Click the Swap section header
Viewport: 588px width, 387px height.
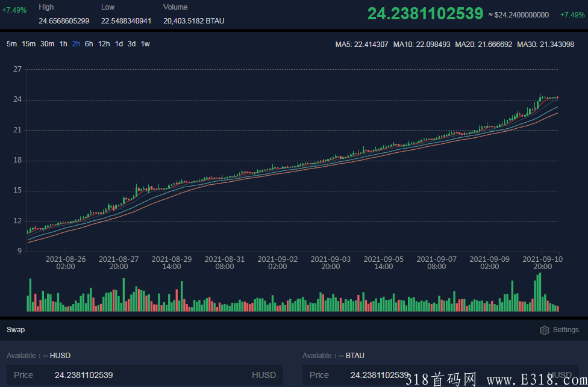16,330
